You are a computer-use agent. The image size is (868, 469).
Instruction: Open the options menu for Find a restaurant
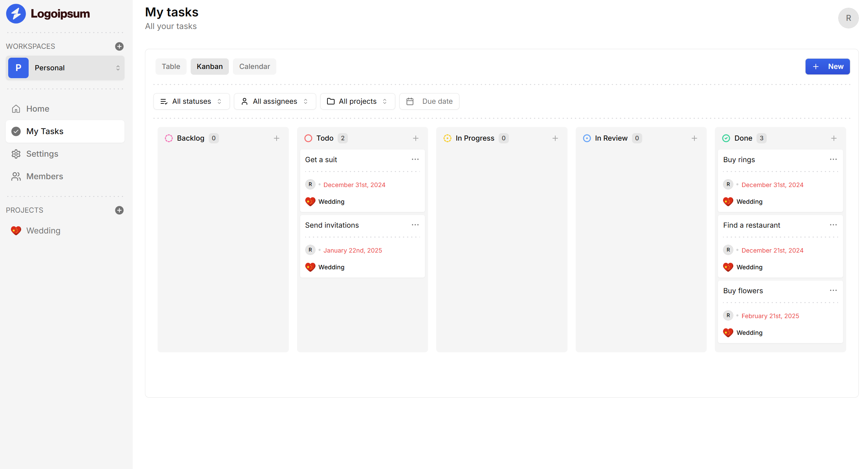pos(833,225)
